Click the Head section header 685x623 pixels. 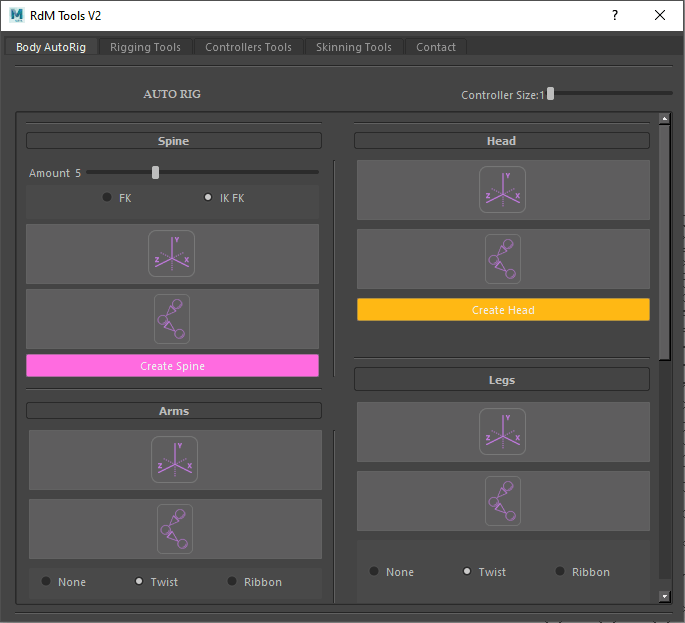click(502, 141)
